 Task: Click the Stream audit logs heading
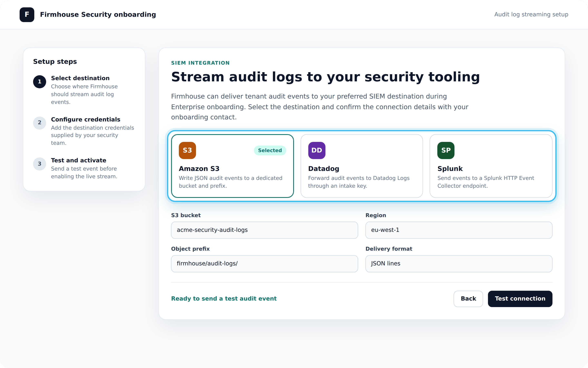pyautogui.click(x=325, y=77)
